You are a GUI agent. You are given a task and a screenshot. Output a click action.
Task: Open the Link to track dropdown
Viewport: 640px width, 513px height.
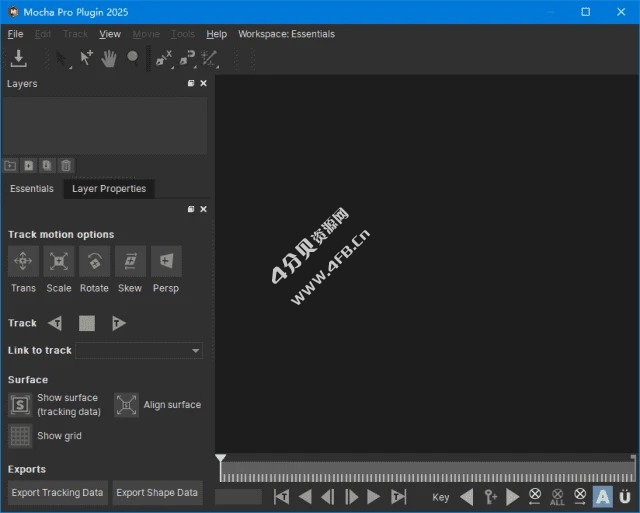pyautogui.click(x=139, y=351)
